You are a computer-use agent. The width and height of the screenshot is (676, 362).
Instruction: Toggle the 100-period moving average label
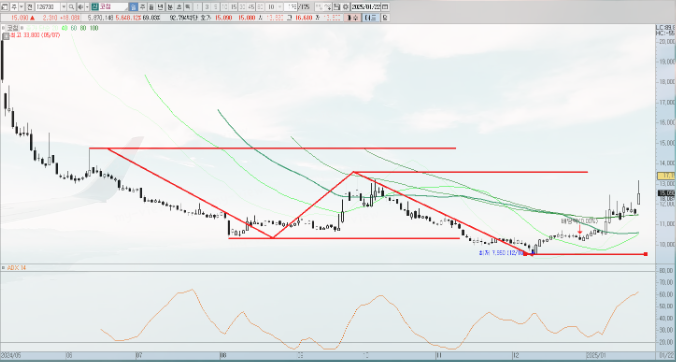tap(94, 28)
